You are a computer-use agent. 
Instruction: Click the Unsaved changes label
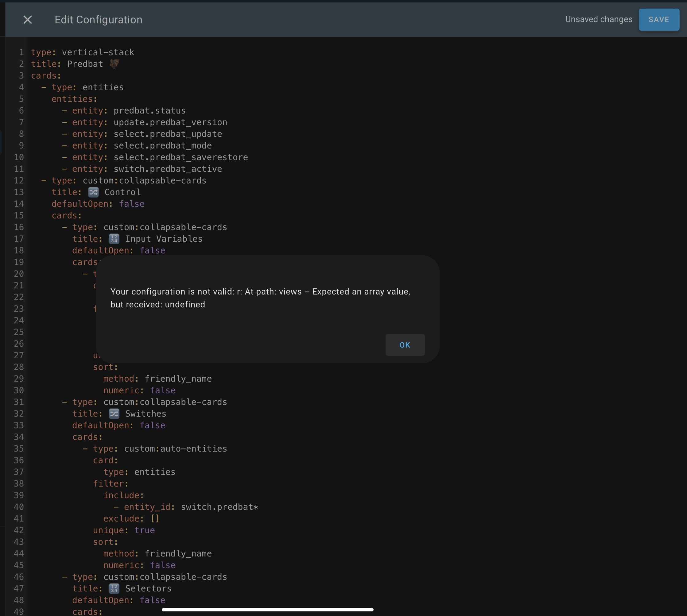(x=598, y=19)
